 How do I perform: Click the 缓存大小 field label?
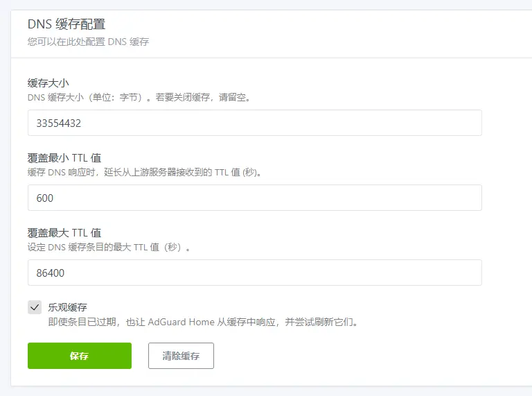coord(48,83)
